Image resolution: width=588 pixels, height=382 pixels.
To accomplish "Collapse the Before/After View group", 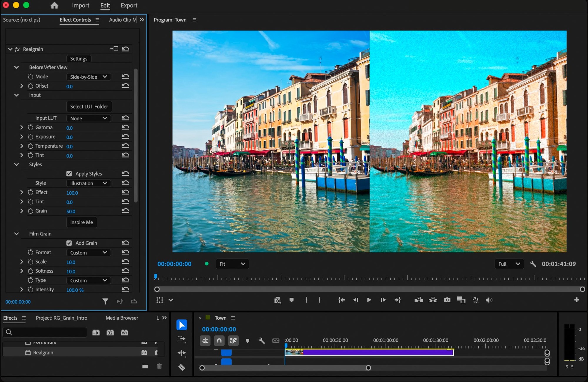I will [x=16, y=67].
